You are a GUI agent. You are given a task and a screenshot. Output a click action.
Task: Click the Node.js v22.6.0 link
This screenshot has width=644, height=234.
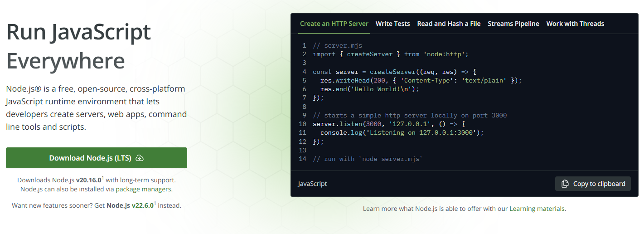point(130,205)
